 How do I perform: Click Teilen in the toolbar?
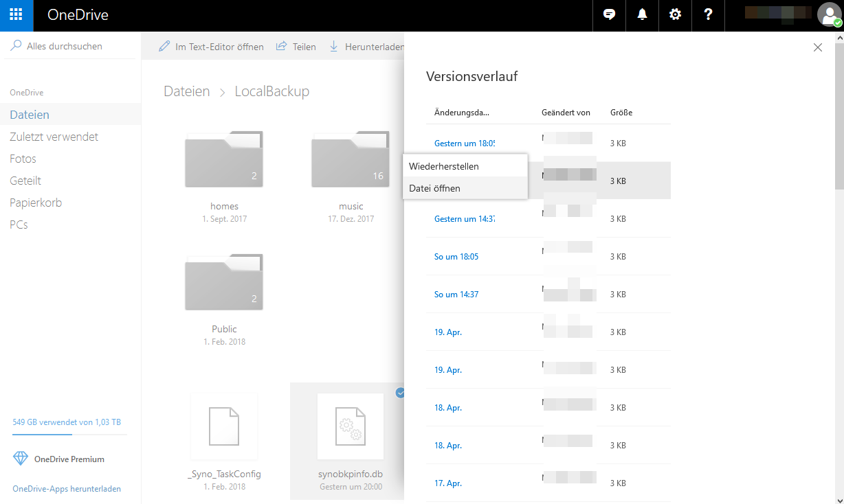coord(296,47)
